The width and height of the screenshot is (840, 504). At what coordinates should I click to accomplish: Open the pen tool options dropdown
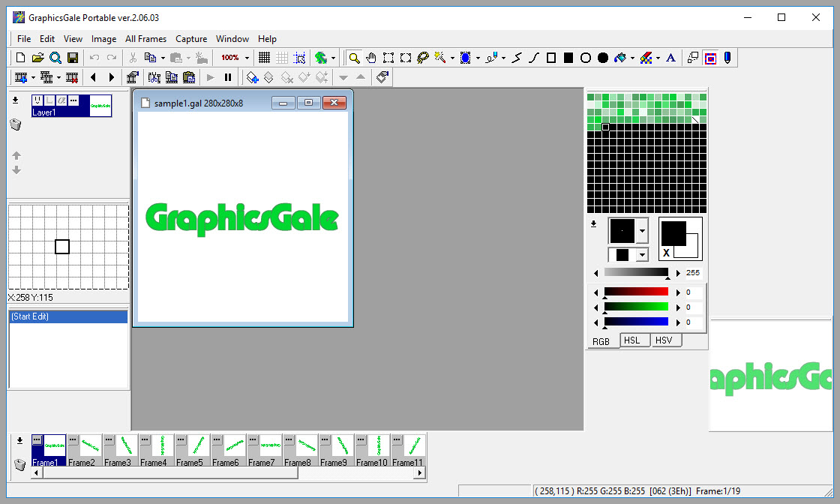pyautogui.click(x=503, y=58)
